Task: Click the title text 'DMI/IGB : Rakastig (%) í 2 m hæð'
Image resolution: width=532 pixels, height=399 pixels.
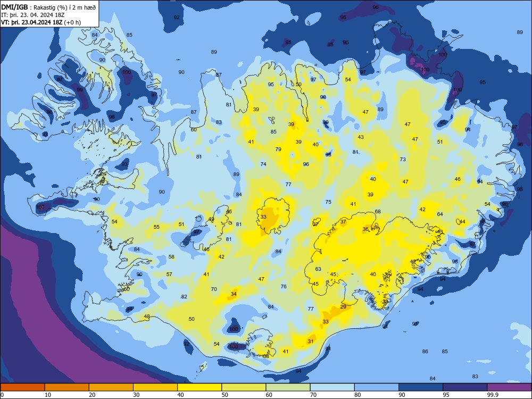Action: pos(49,7)
